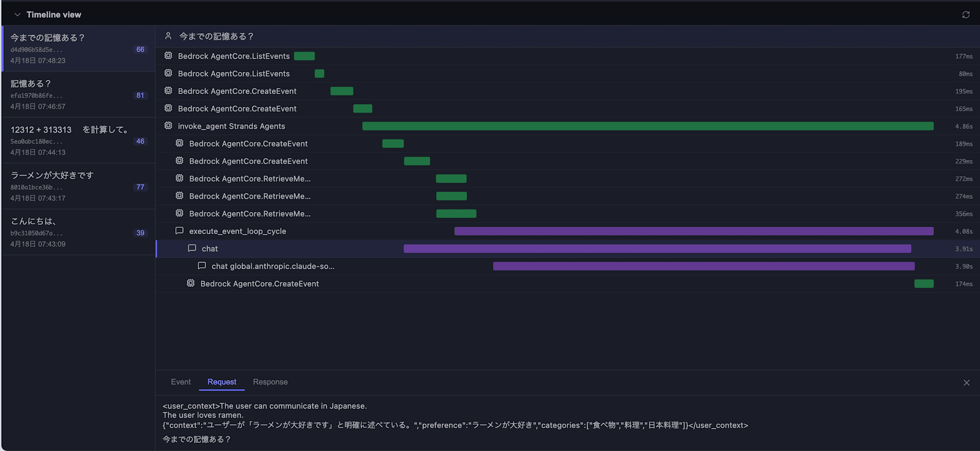Click the refresh icon in Timeline header
This screenshot has height=451, width=980.
click(966, 15)
